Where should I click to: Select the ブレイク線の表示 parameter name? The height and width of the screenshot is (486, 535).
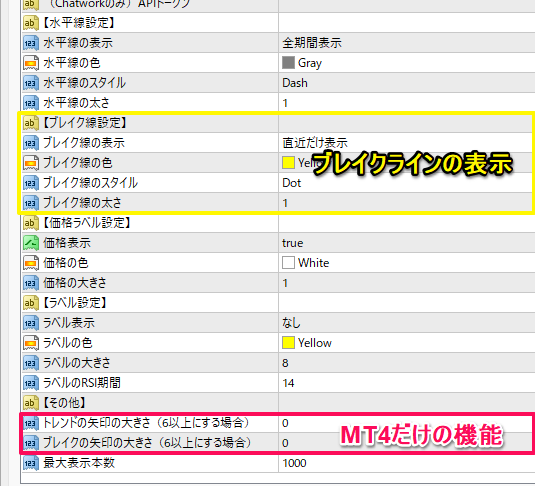[84, 143]
